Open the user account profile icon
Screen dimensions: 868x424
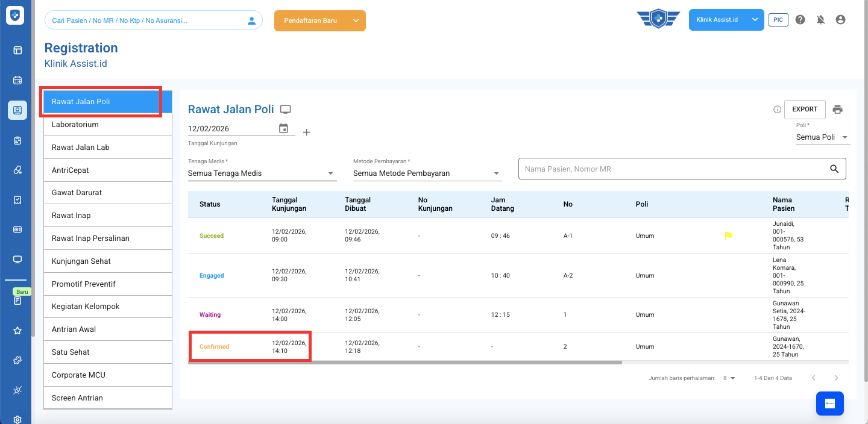[840, 20]
